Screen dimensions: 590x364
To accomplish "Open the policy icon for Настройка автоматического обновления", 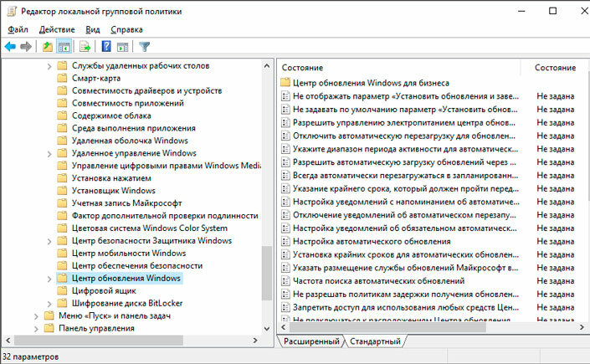I will 285,241.
